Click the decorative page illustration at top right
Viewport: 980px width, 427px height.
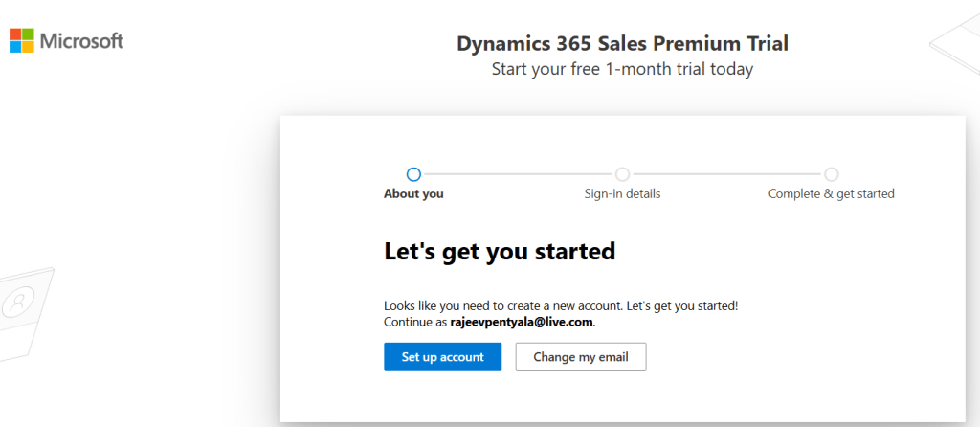pyautogui.click(x=957, y=38)
